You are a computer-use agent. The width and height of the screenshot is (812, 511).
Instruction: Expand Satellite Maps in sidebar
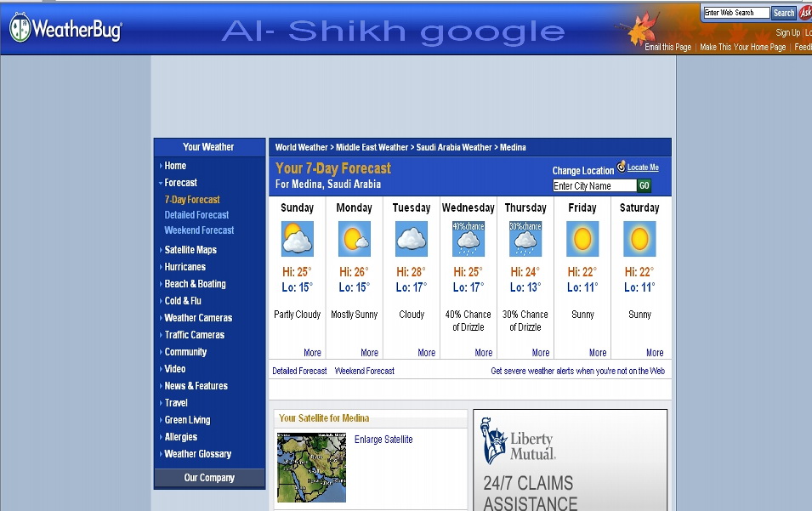[x=161, y=249]
